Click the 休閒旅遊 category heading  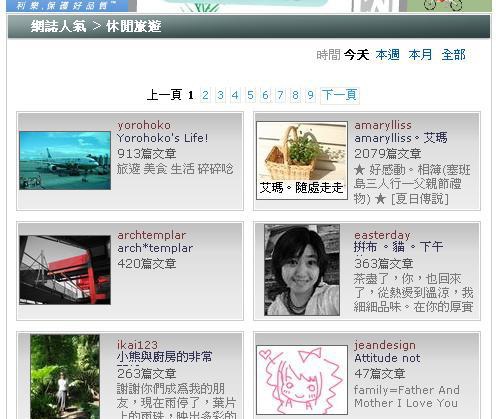[134, 26]
